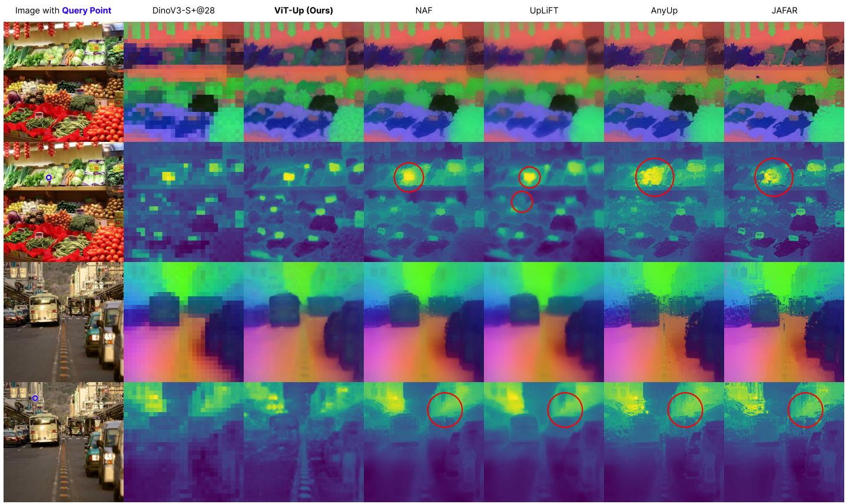Select the "JAFAR" column label
This screenshot has height=504, width=846.
[x=784, y=11]
